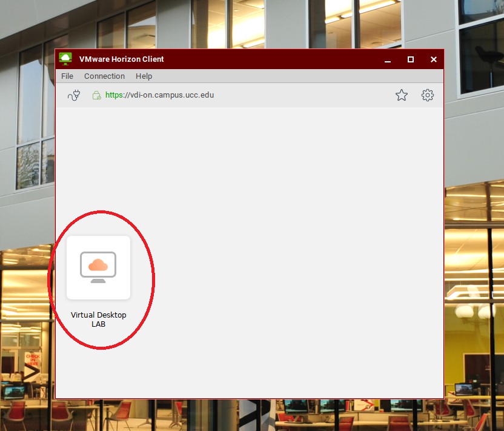The width and height of the screenshot is (504, 431).
Task: Mark server as favorite with star icon
Action: click(x=402, y=95)
